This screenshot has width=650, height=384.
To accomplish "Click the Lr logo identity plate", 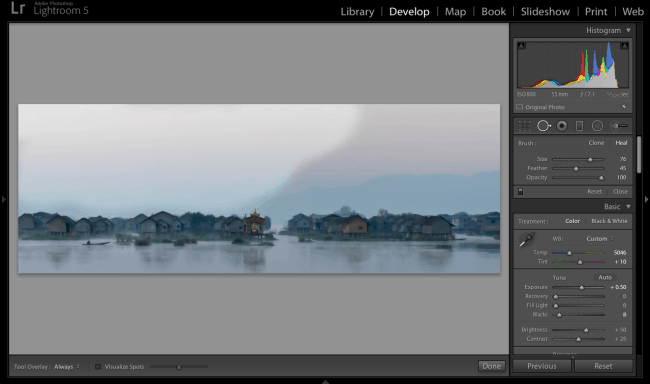I will tap(18, 8).
